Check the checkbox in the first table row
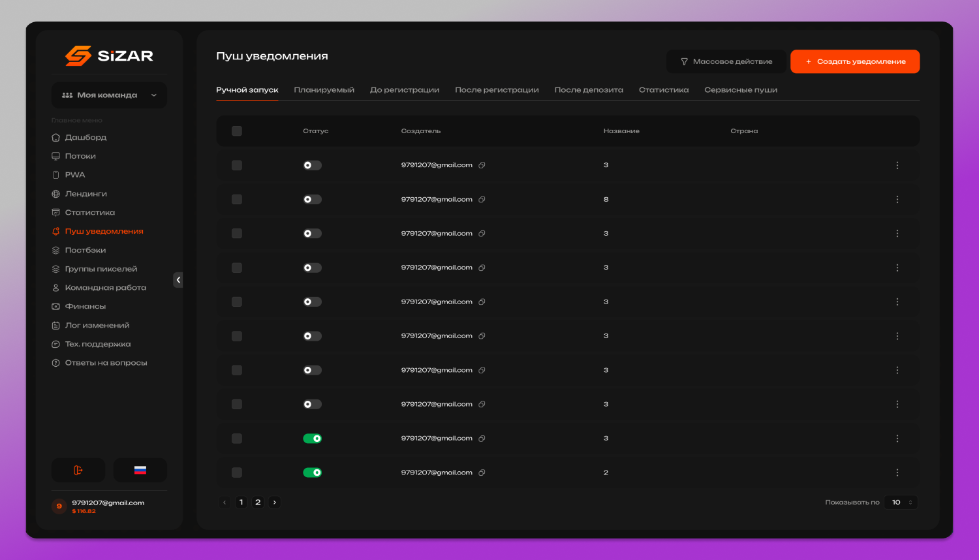979x560 pixels. [x=237, y=166]
